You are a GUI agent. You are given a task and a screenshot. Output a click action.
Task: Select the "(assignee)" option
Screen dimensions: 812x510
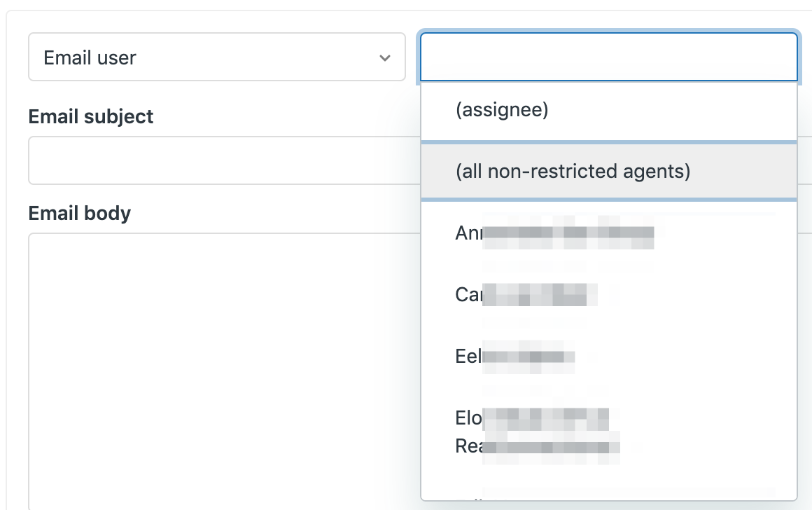click(501, 110)
